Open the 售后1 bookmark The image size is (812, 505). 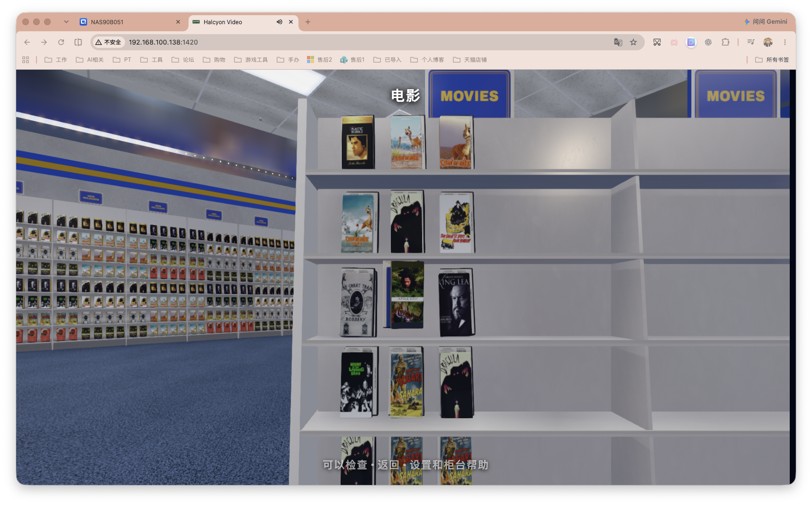pos(352,60)
